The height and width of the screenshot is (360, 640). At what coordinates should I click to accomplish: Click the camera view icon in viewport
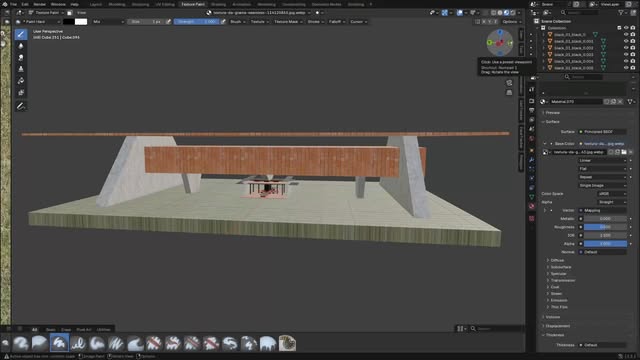pos(509,83)
